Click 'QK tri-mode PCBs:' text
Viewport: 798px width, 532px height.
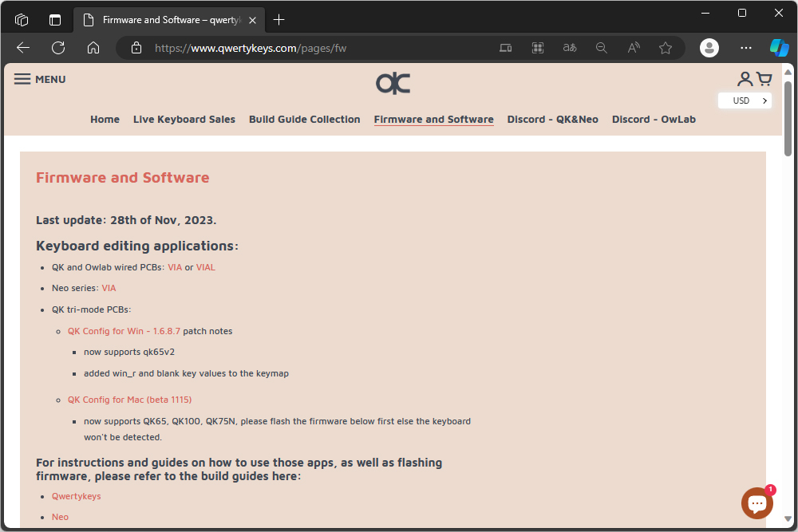(92, 309)
